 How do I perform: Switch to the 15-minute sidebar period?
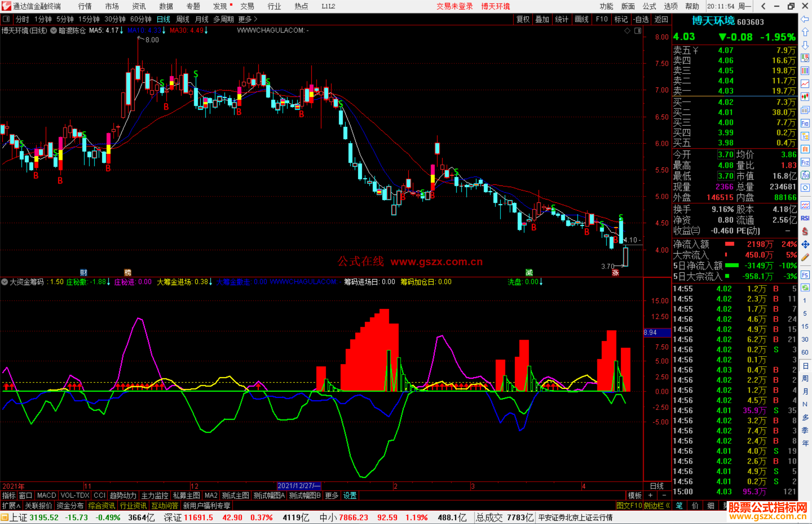point(805,326)
